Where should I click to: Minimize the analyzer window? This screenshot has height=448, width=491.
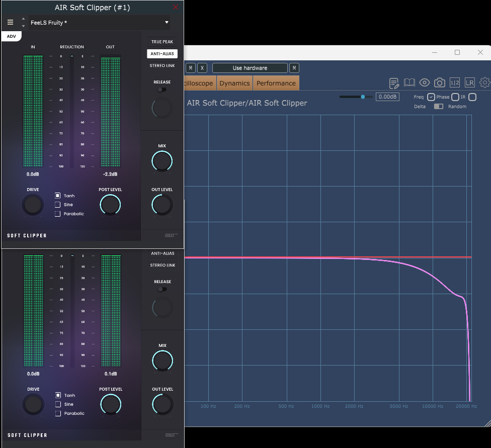coord(435,52)
